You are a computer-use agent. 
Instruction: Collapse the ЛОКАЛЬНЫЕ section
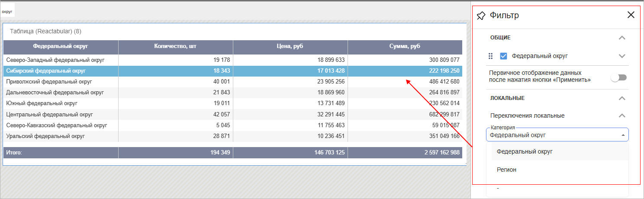click(622, 98)
